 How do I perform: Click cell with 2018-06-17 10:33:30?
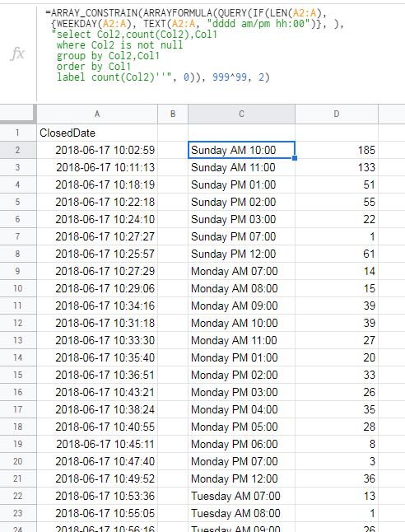coord(97,340)
